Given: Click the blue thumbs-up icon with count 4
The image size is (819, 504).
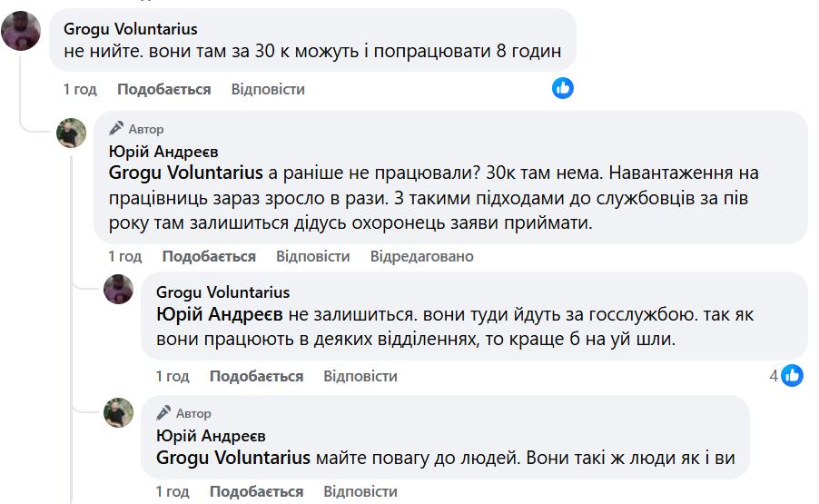Looking at the screenshot, I should (792, 375).
